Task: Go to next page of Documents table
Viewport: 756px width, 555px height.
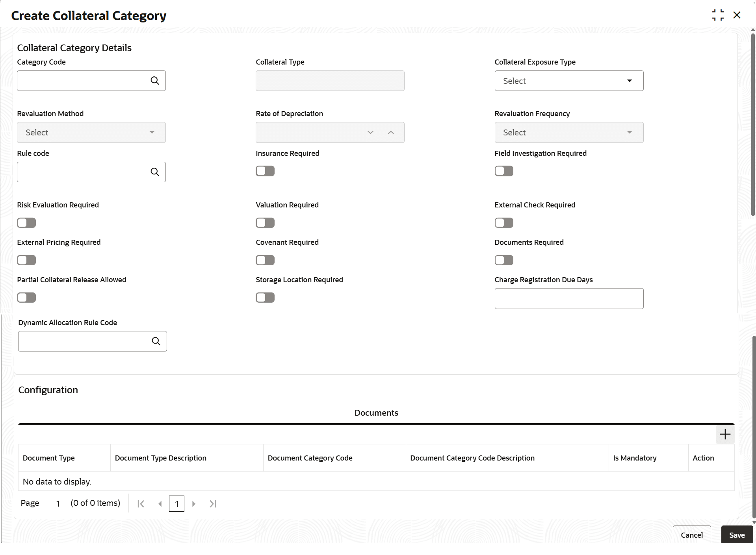Action: click(193, 503)
